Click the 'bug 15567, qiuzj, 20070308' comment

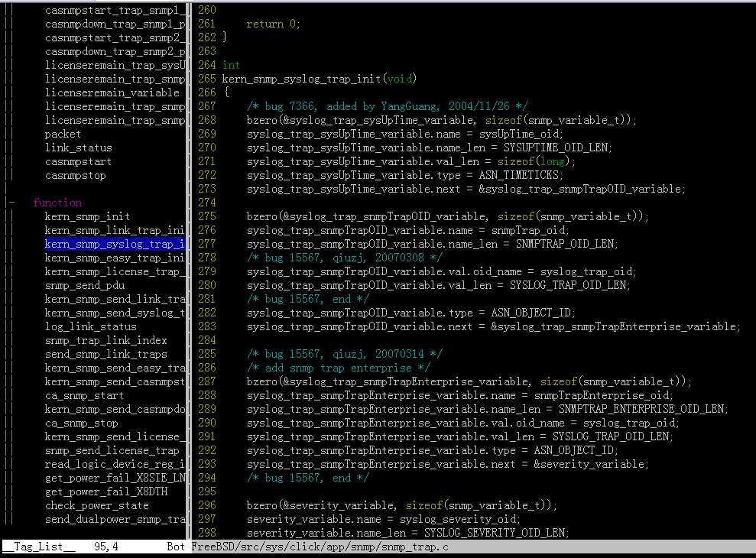344,258
